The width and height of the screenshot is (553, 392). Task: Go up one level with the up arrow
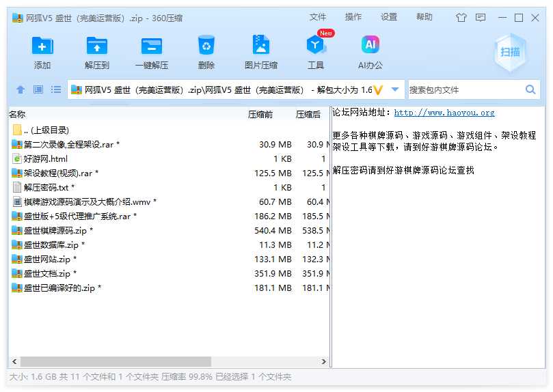(21, 90)
